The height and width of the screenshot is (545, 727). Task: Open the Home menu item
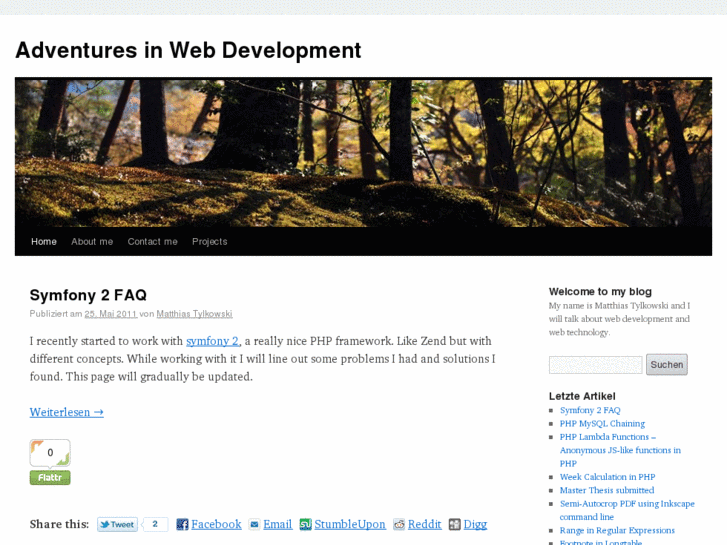[x=44, y=241]
